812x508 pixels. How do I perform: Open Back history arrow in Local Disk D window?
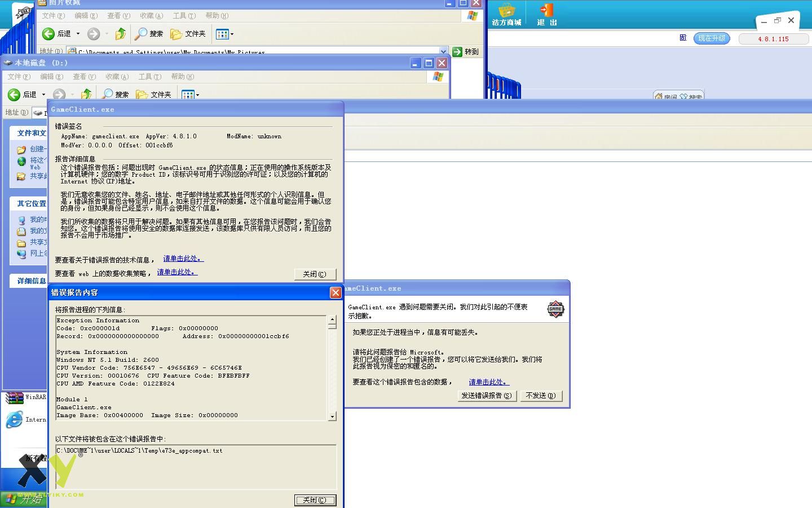(x=43, y=94)
